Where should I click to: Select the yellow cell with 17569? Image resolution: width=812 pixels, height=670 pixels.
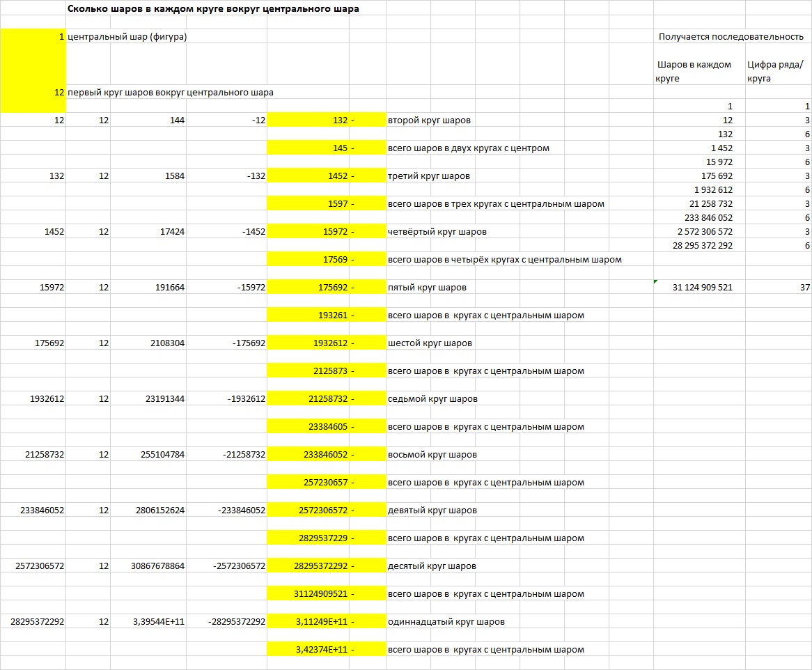(327, 260)
